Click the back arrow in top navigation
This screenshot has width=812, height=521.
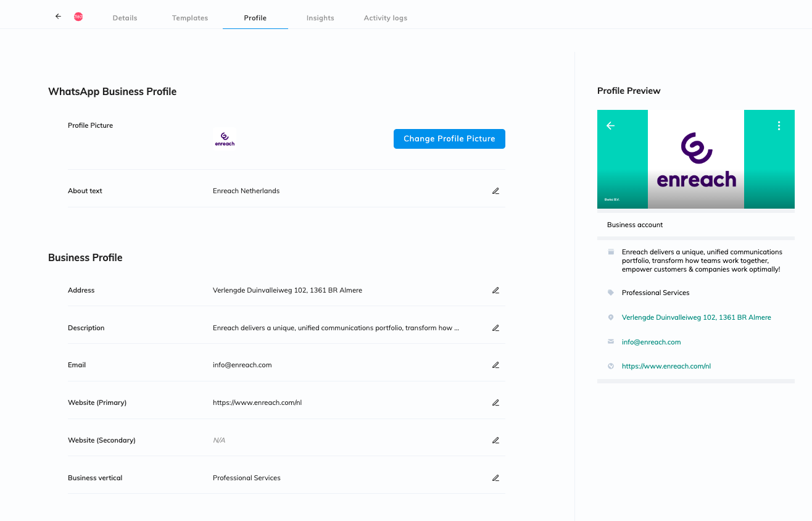58,17
